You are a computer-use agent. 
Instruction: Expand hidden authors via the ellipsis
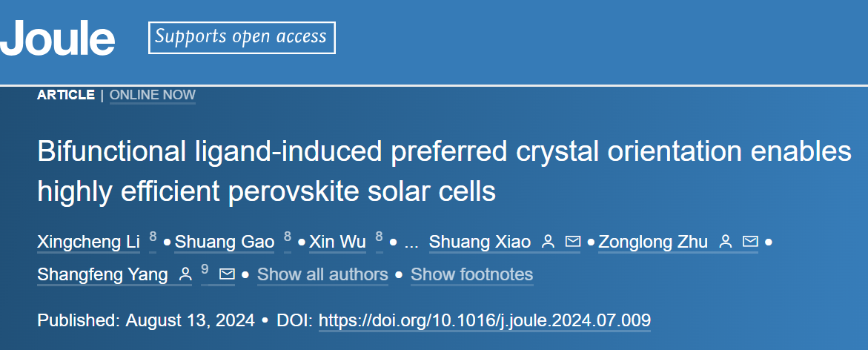[411, 243]
